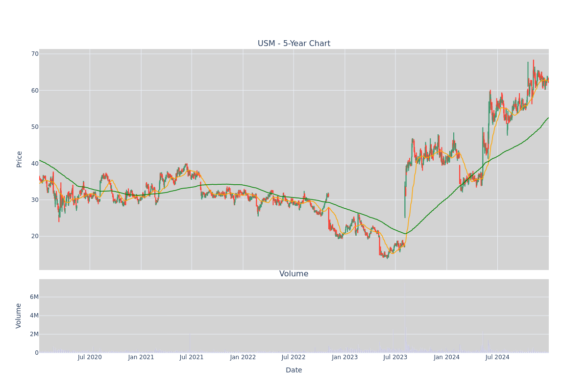Viewport: 588px width, 392px height.
Task: Click the 'Jan 2021' date tick label
Action: pos(141,357)
